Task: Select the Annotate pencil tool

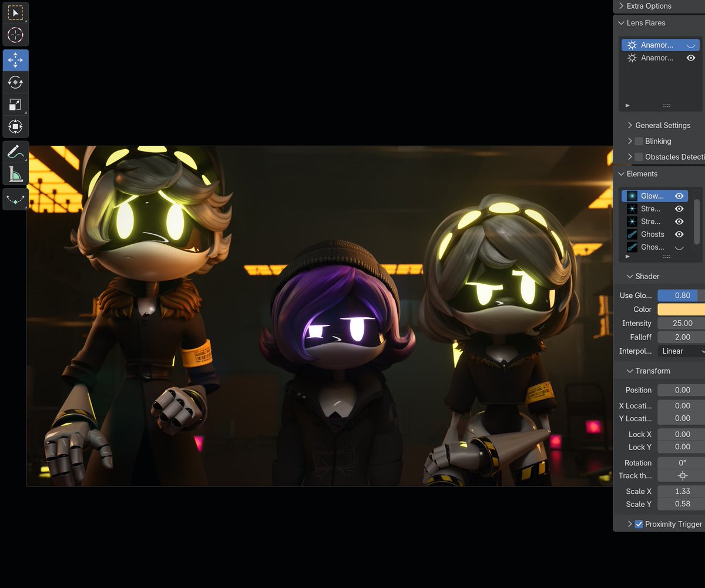Action: 15,152
